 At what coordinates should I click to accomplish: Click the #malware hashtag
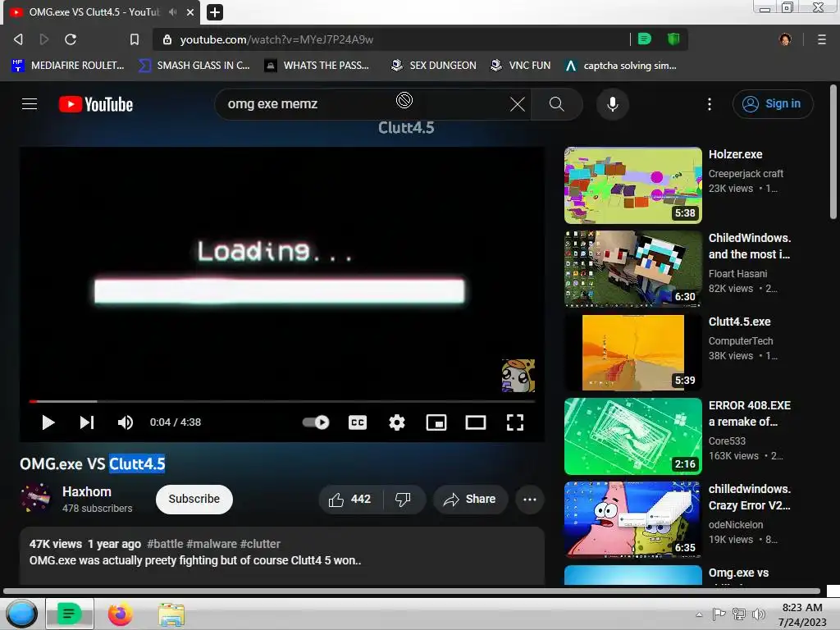pyautogui.click(x=212, y=544)
